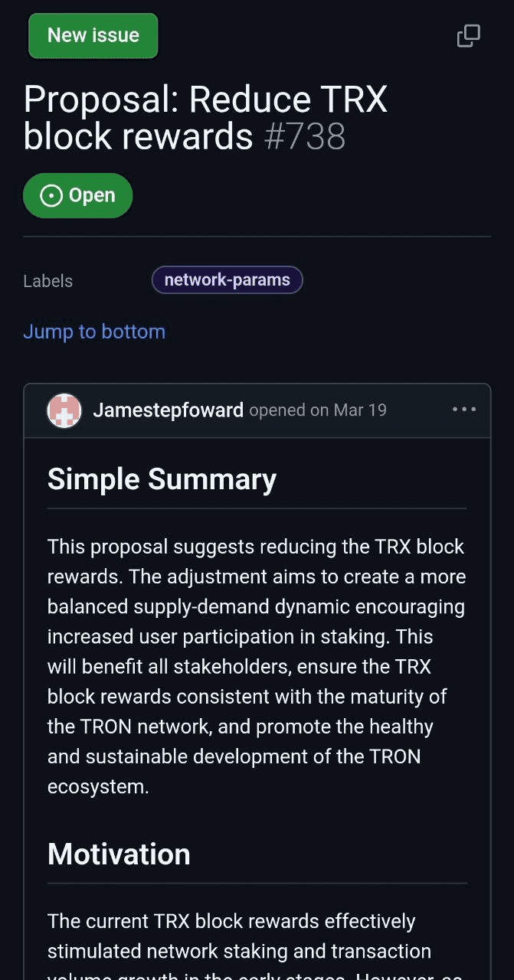Screen dimensions: 514x980
Task: Click the 'opened on Mar 19' timestamp
Action: (318, 410)
